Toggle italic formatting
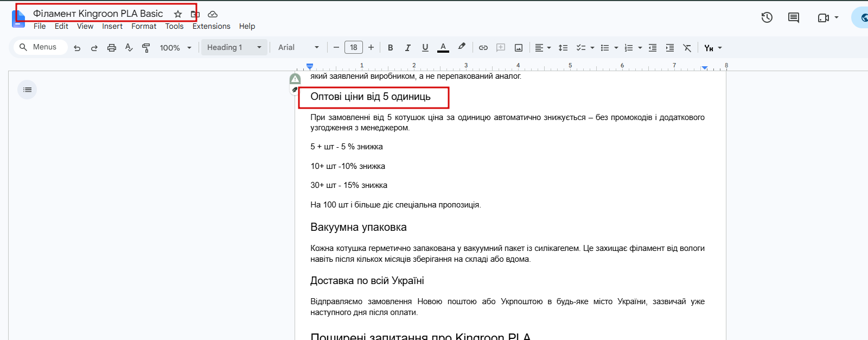 tap(408, 48)
